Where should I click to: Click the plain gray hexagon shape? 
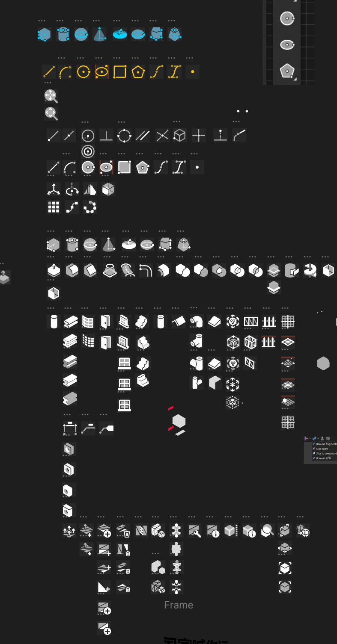click(x=323, y=363)
